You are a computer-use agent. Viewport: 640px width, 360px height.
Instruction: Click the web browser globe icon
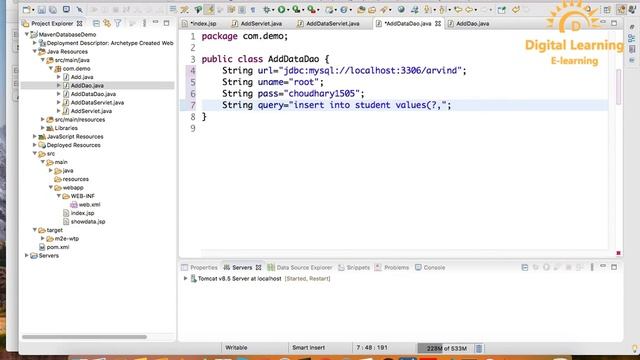coord(401,9)
